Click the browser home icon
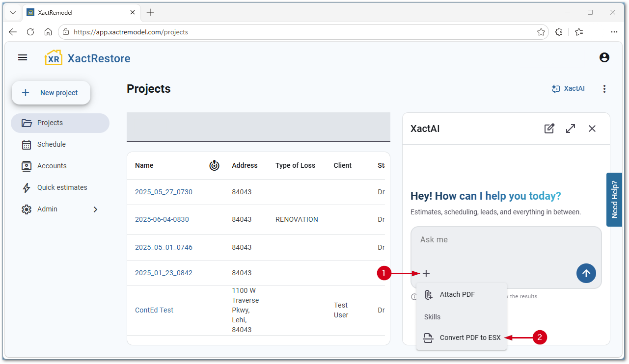The image size is (629, 364). (x=48, y=32)
